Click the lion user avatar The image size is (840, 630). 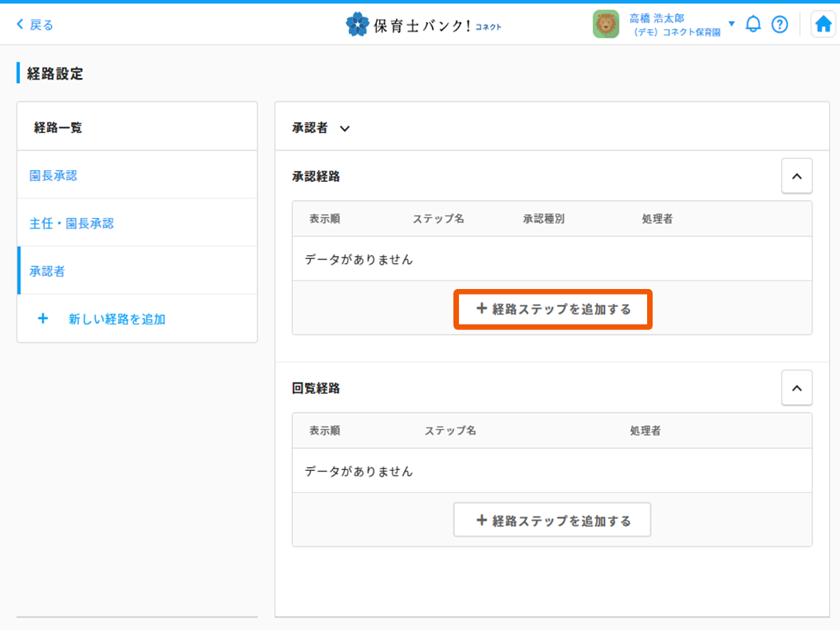(x=605, y=24)
